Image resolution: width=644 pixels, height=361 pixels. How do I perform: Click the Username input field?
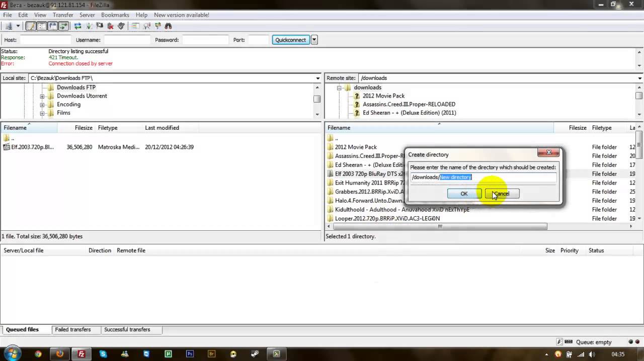tap(127, 40)
